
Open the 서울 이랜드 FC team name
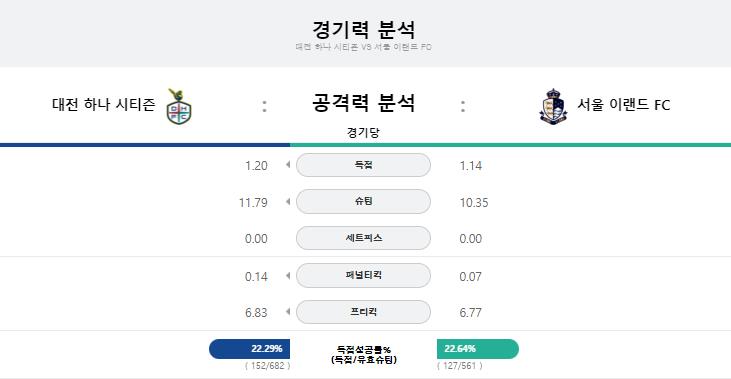coord(624,104)
